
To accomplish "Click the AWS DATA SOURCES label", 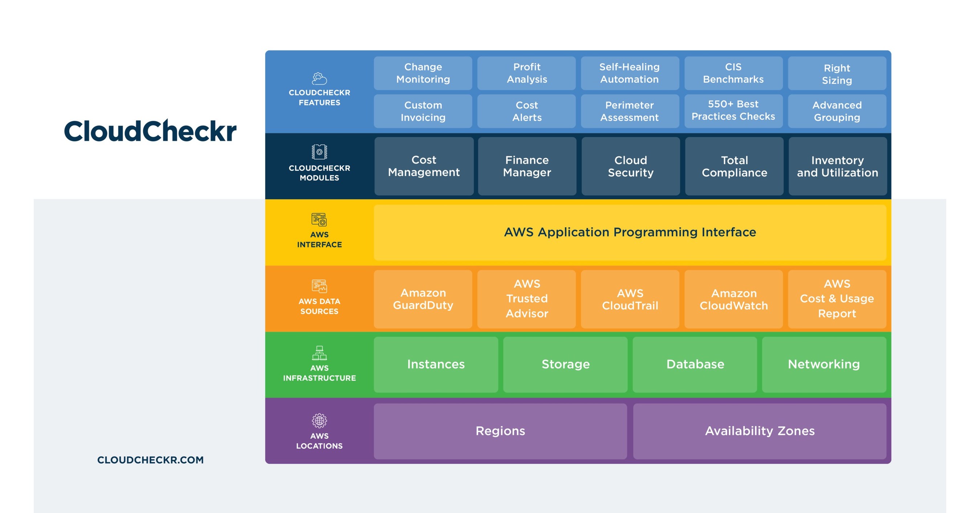I will [x=319, y=306].
